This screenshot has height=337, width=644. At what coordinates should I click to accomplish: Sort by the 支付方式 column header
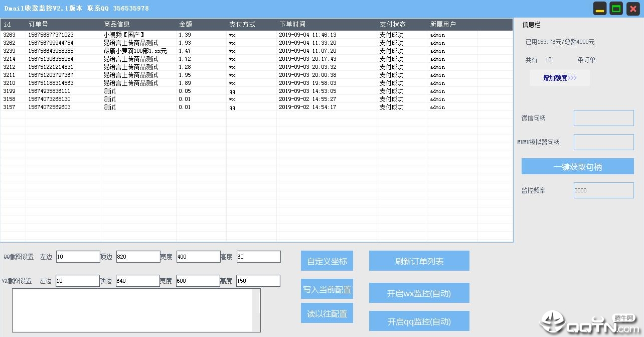coord(252,24)
